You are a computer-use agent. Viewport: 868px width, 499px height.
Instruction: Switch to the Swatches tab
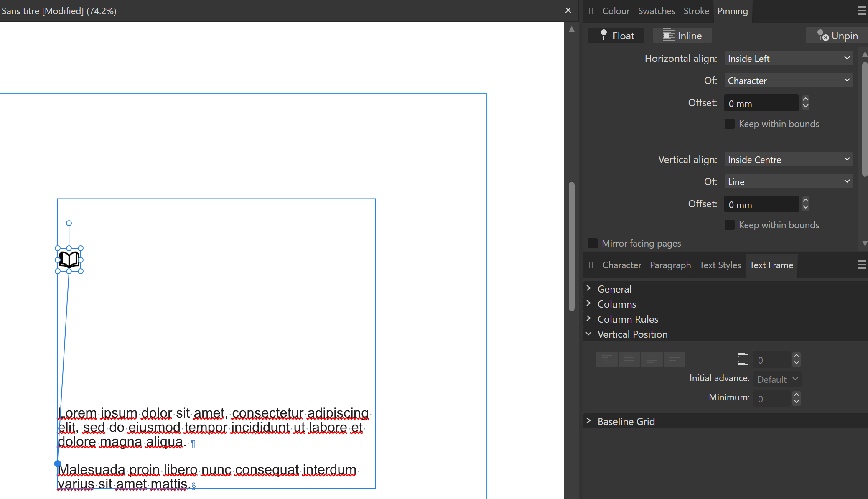click(657, 11)
